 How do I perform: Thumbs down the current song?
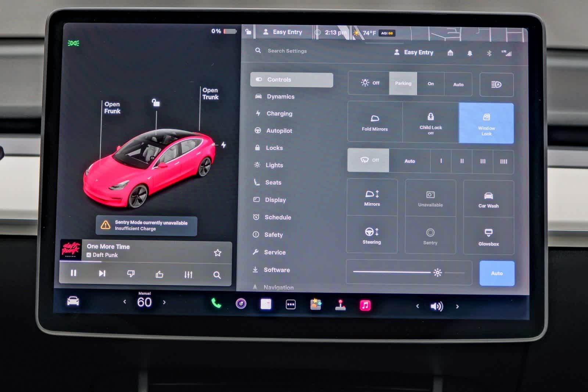pyautogui.click(x=131, y=274)
